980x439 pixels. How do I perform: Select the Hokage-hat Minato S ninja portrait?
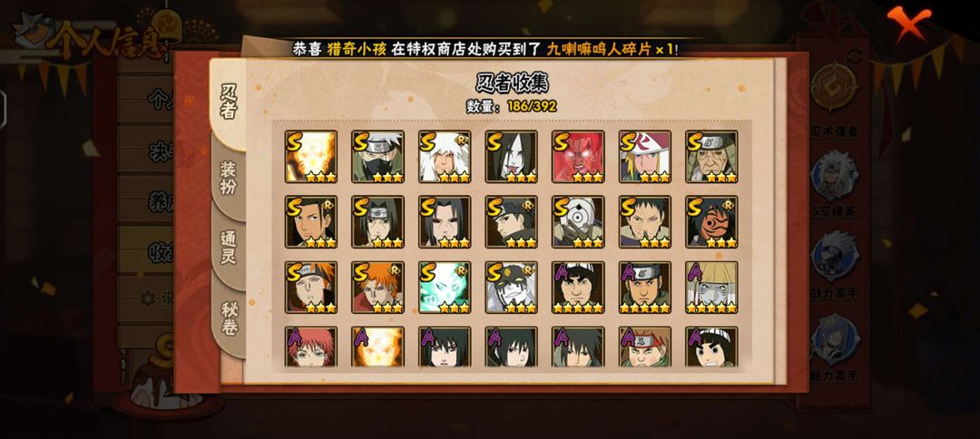click(x=645, y=157)
